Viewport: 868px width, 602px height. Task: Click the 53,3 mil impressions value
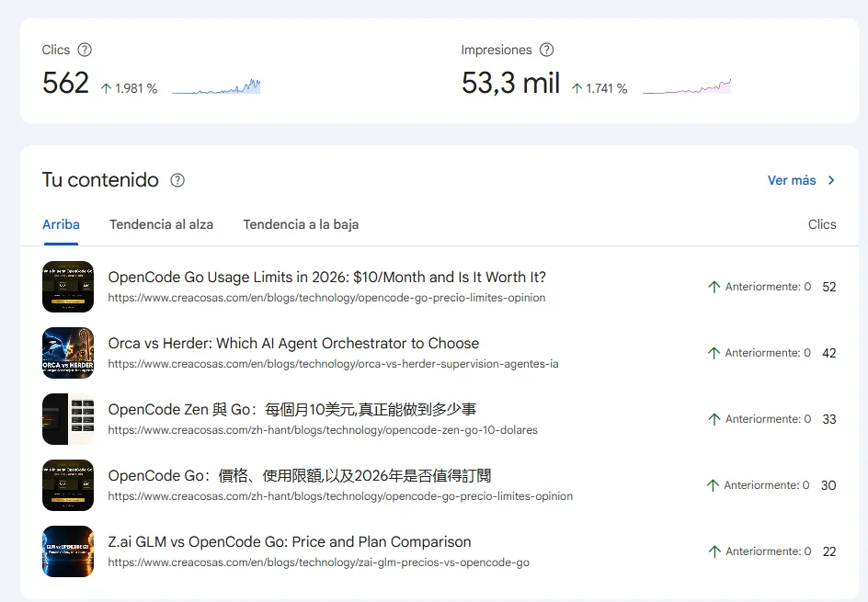tap(510, 83)
